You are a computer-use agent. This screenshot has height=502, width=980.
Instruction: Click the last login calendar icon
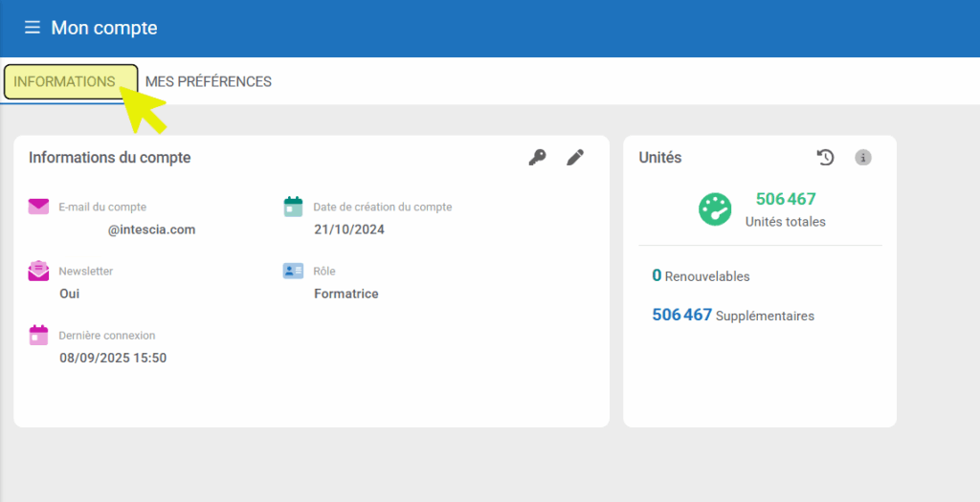(38, 335)
